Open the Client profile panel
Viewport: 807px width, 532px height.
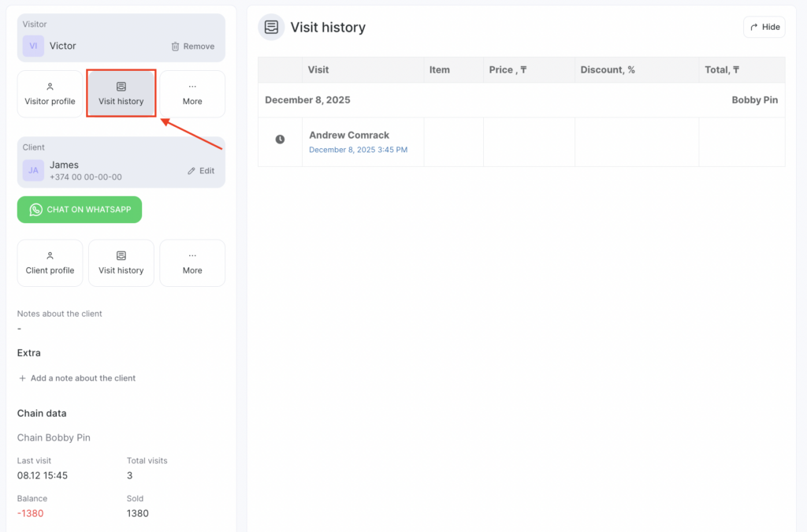pyautogui.click(x=50, y=262)
